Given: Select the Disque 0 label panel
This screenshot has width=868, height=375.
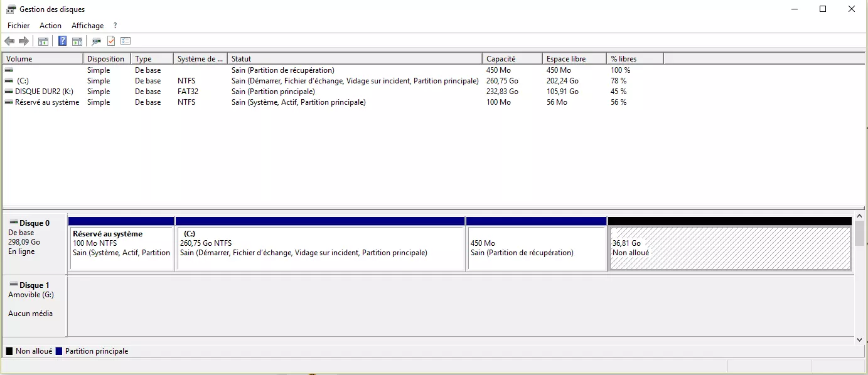Looking at the screenshot, I should [x=35, y=243].
